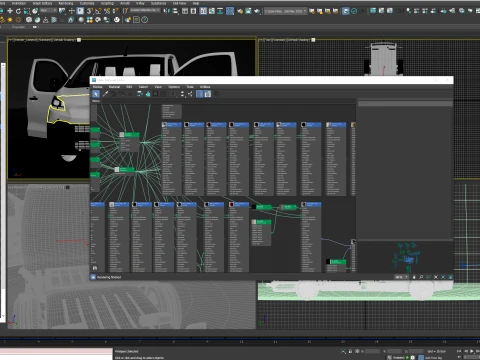Open Render Setup from main toolbar
Screen dimensions: 480x360
pos(240,11)
